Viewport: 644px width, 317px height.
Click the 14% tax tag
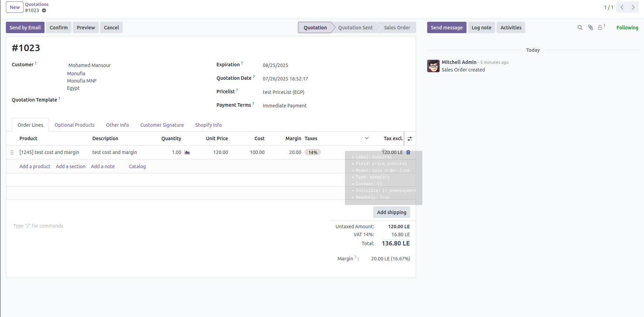tap(313, 152)
